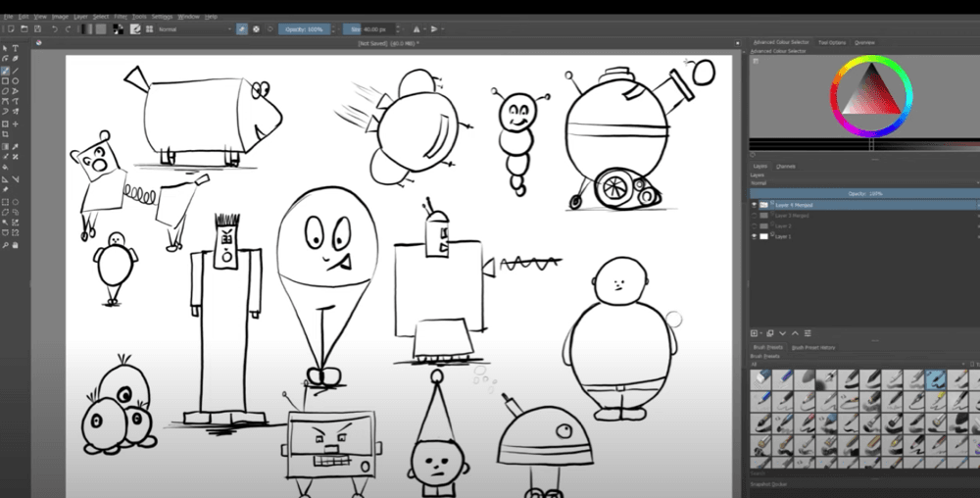980x498 pixels.
Task: Switch to the Channels tab
Action: coord(785,167)
